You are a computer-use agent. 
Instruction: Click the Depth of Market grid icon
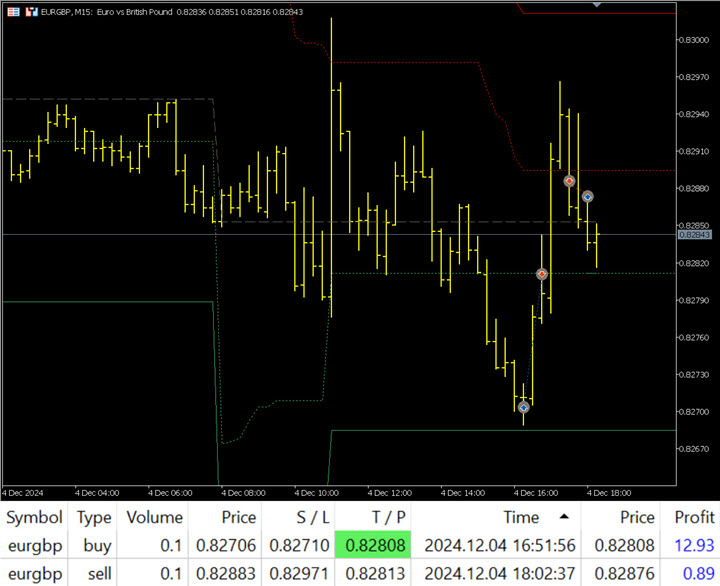point(13,12)
